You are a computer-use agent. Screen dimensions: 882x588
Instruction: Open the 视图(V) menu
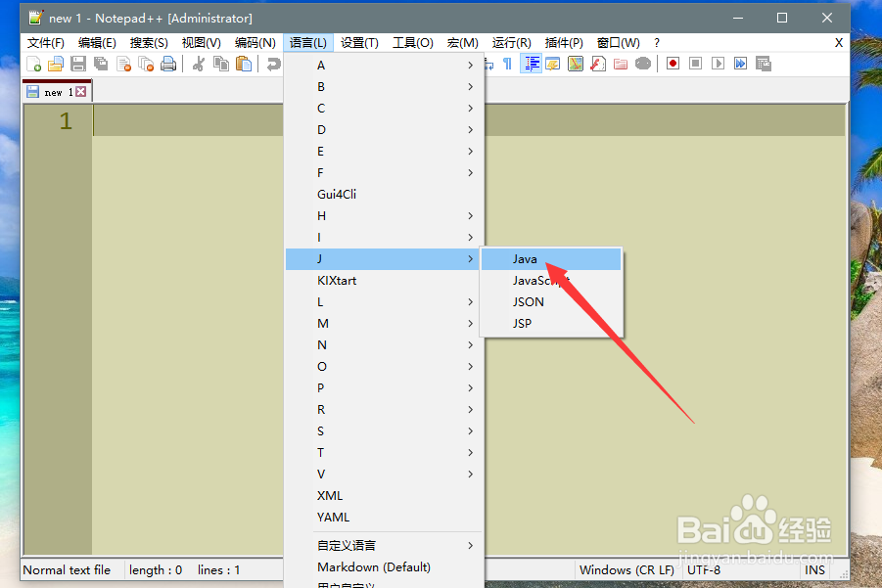click(201, 43)
